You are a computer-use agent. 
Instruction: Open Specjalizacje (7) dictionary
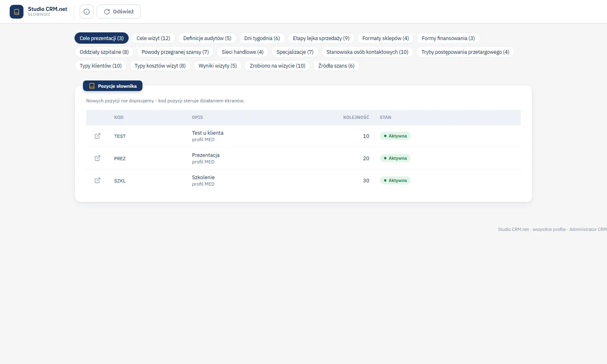click(295, 52)
